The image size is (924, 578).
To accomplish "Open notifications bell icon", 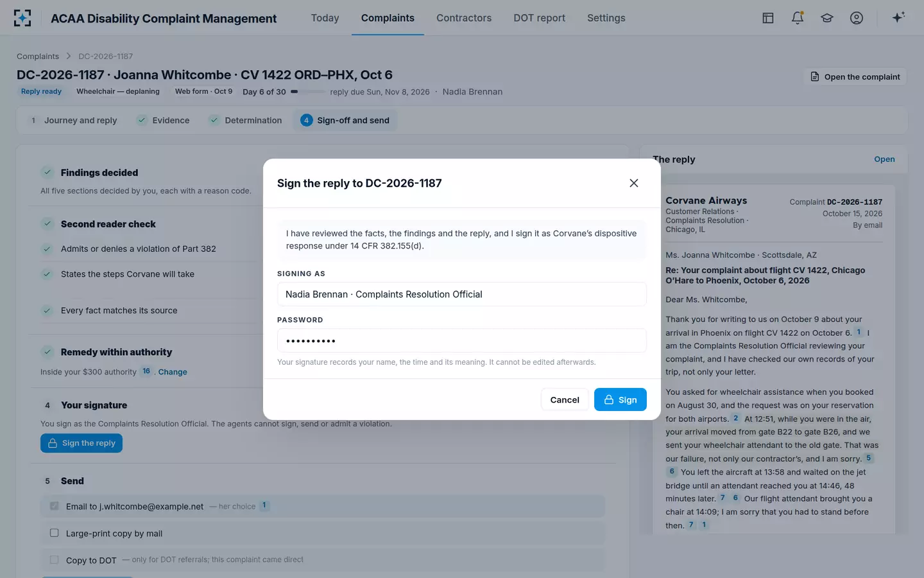I will tap(798, 18).
